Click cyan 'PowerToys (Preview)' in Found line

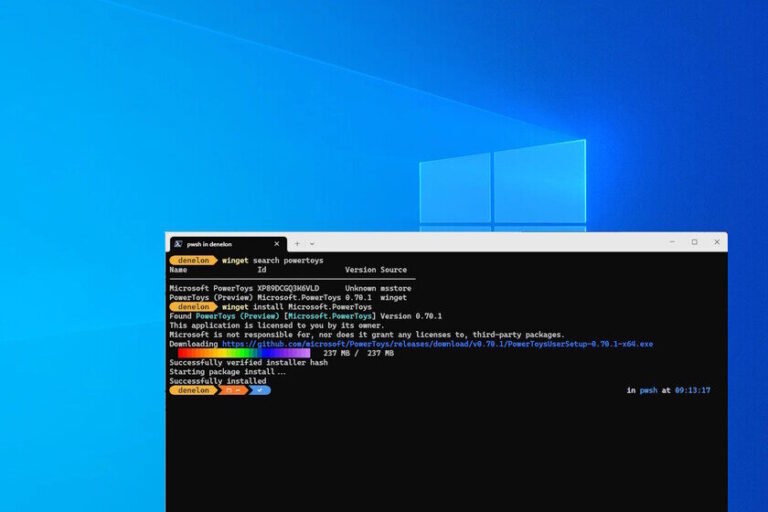click(238, 317)
